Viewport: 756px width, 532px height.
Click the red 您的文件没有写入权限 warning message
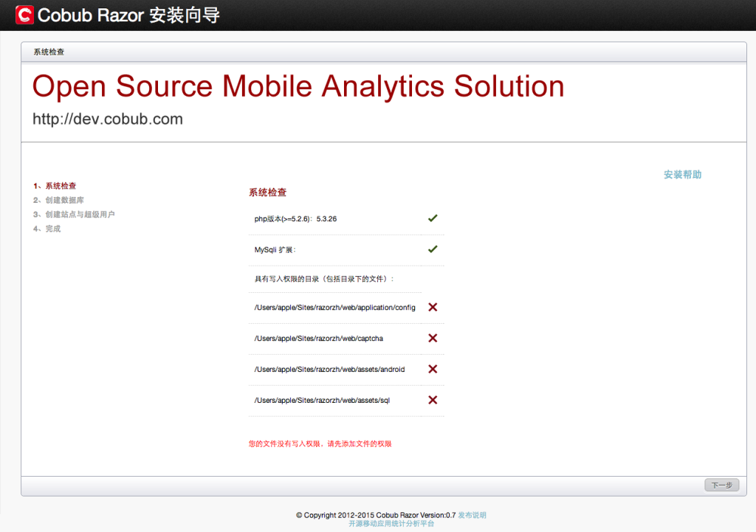click(320, 443)
